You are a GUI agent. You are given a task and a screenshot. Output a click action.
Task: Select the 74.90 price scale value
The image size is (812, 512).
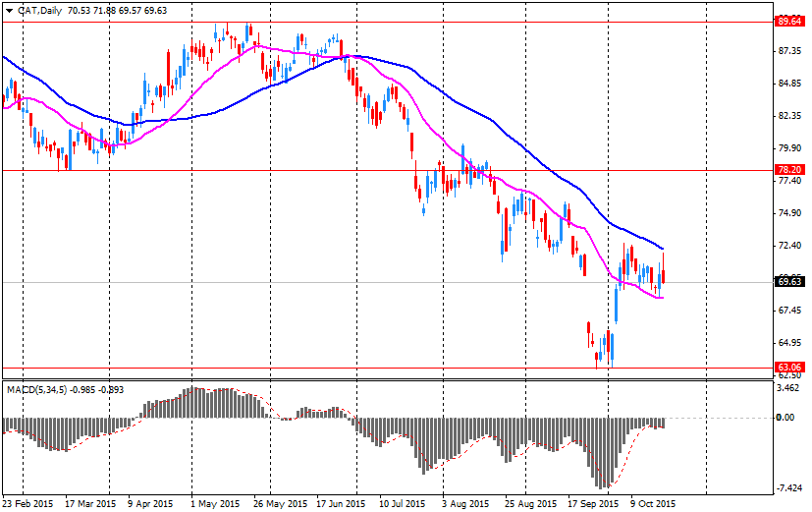[789, 213]
